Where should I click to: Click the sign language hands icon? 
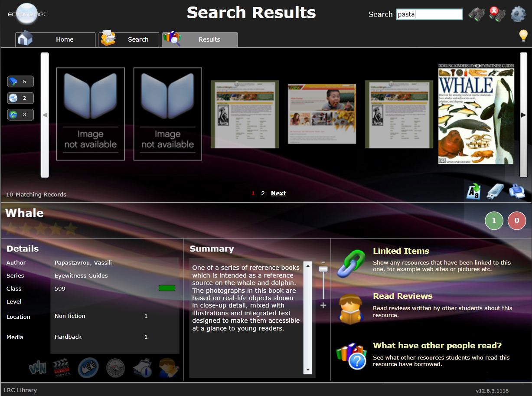pos(88,368)
